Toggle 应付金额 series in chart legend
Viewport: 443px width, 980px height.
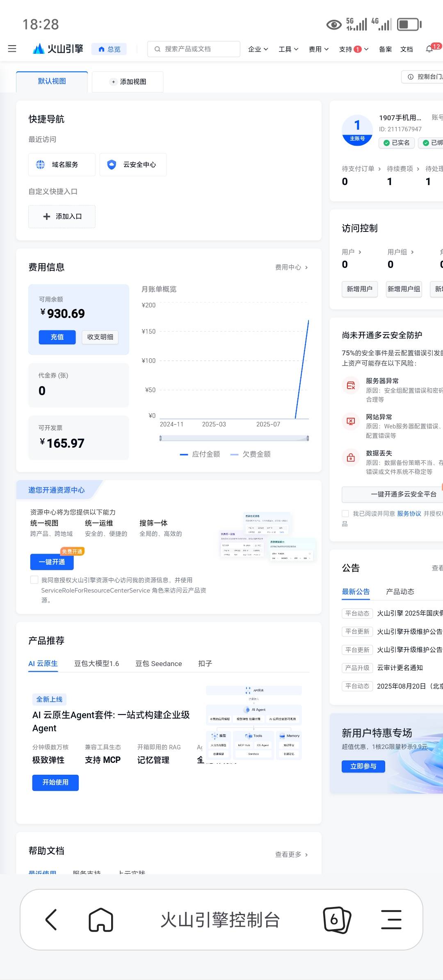200,454
